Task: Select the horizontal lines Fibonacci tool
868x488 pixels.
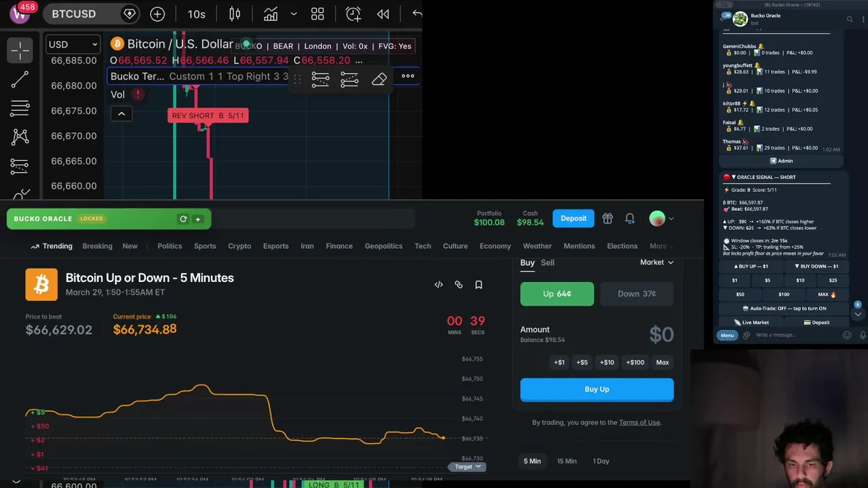Action: (20, 108)
